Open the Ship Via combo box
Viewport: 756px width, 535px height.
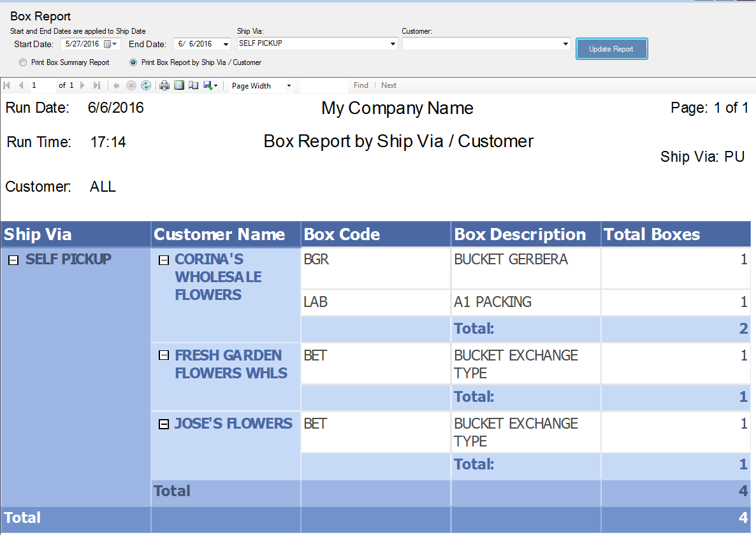coord(393,44)
